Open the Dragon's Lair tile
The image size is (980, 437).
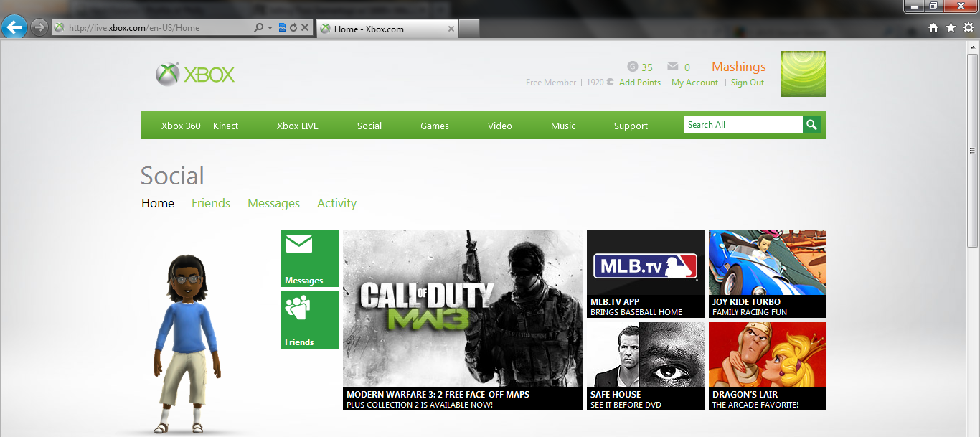point(768,366)
